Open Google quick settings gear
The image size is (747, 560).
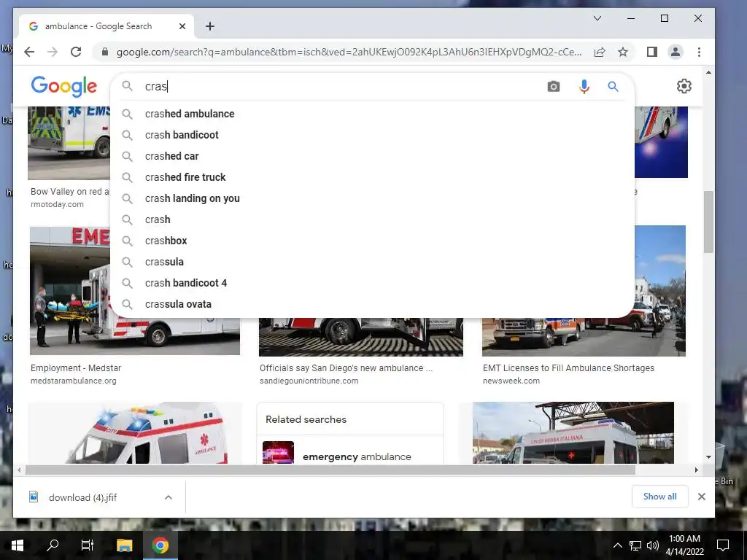point(684,86)
